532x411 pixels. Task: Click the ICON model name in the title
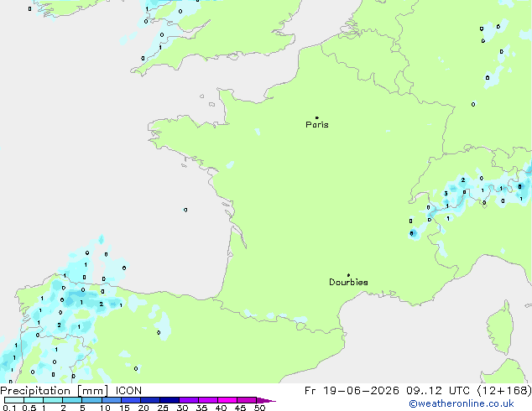click(x=128, y=391)
